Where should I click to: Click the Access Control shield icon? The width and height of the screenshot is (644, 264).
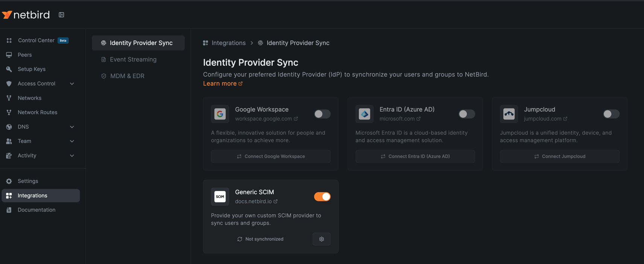click(9, 83)
